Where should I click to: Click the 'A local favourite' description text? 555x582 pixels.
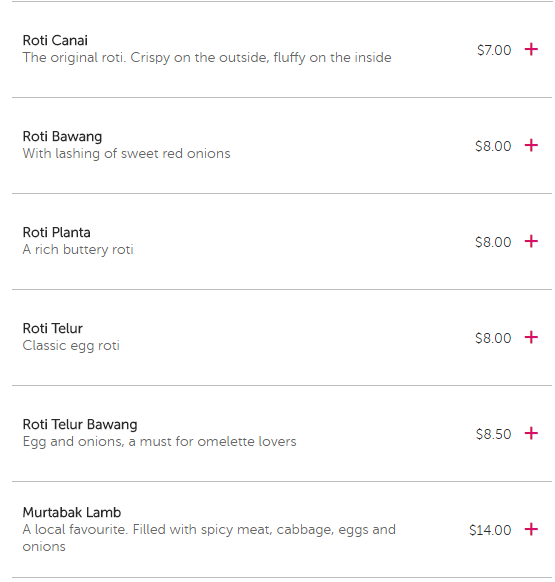(209, 538)
